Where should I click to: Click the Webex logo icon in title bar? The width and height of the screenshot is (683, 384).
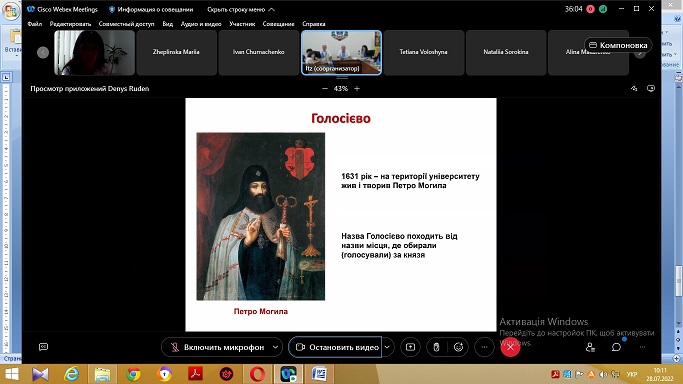coord(31,9)
